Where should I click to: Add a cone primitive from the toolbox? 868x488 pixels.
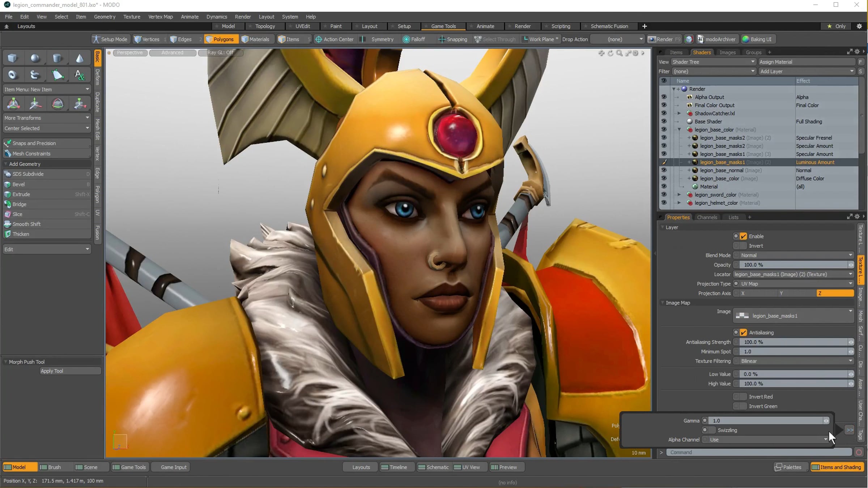tap(80, 58)
